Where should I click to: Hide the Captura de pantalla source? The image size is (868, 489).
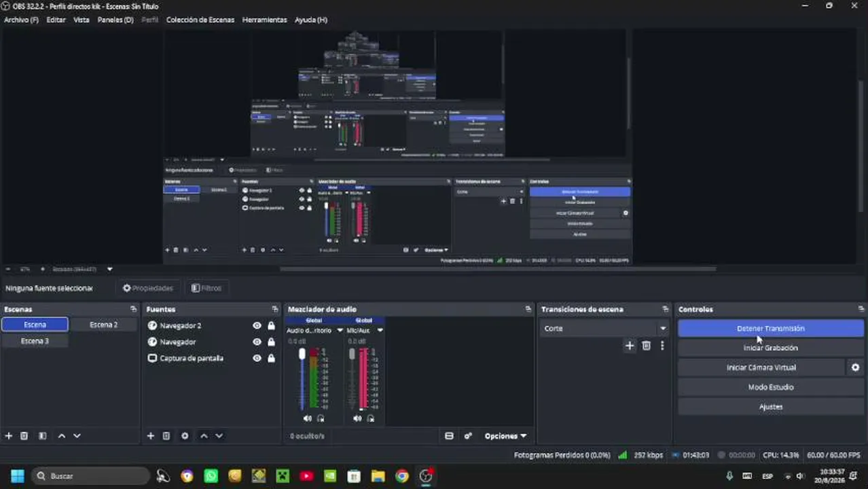257,359
